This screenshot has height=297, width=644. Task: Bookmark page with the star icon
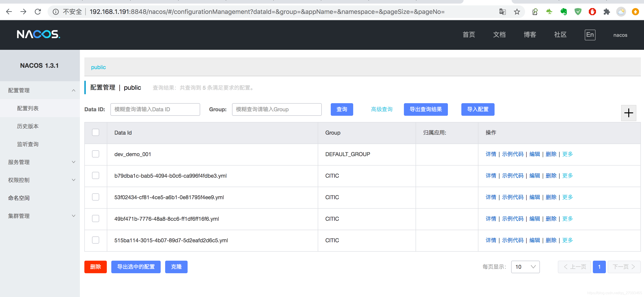tap(517, 12)
